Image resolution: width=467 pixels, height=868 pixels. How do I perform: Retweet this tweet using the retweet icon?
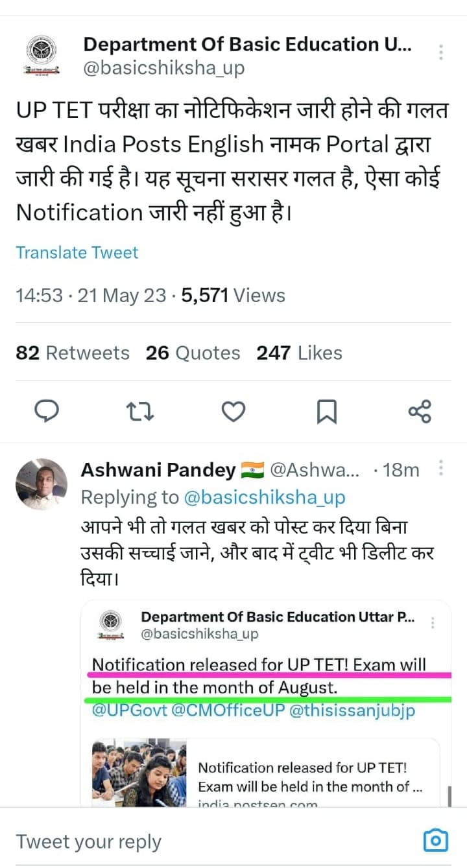[x=140, y=411]
